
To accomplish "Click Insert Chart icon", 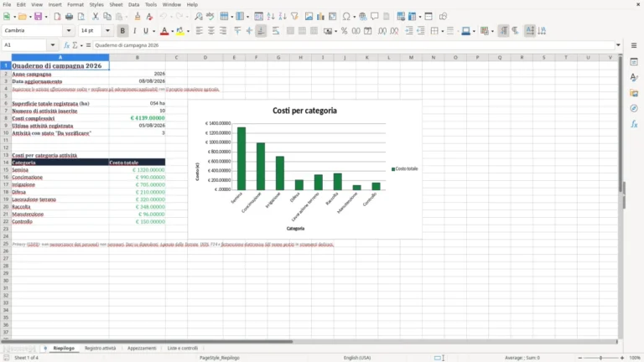I will 320,17.
